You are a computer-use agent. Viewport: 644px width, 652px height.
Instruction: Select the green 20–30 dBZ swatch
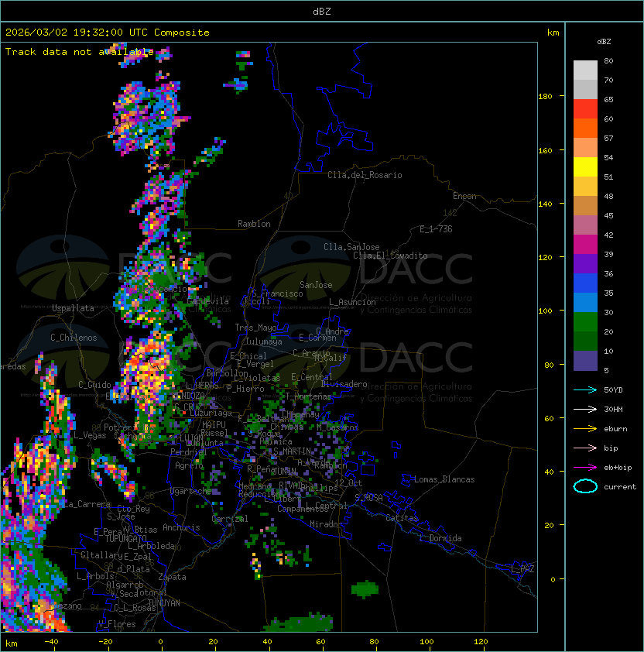[x=585, y=322]
